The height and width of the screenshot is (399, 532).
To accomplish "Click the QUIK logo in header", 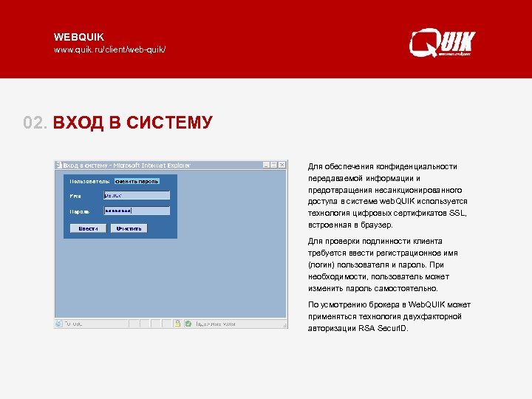I will click(442, 43).
